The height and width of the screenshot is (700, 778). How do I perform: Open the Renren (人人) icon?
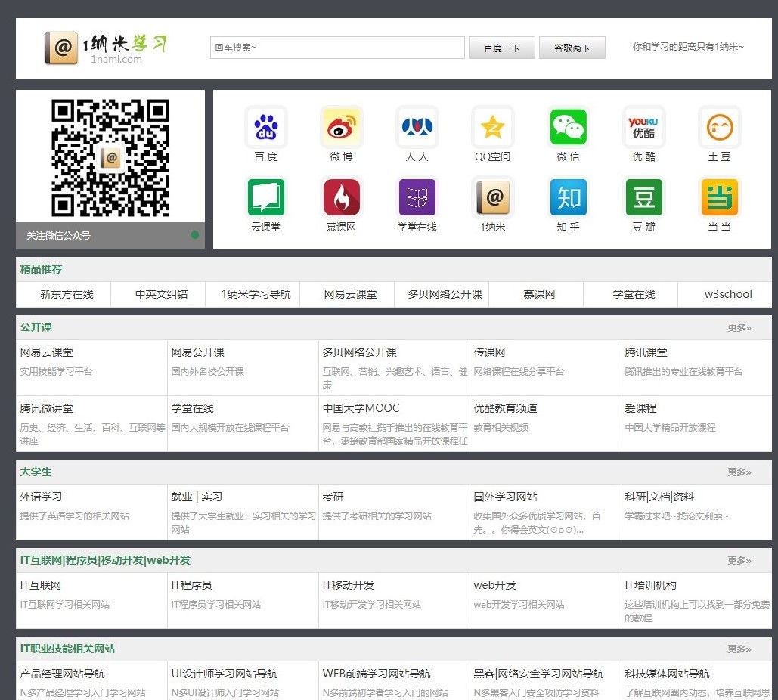coord(417,127)
